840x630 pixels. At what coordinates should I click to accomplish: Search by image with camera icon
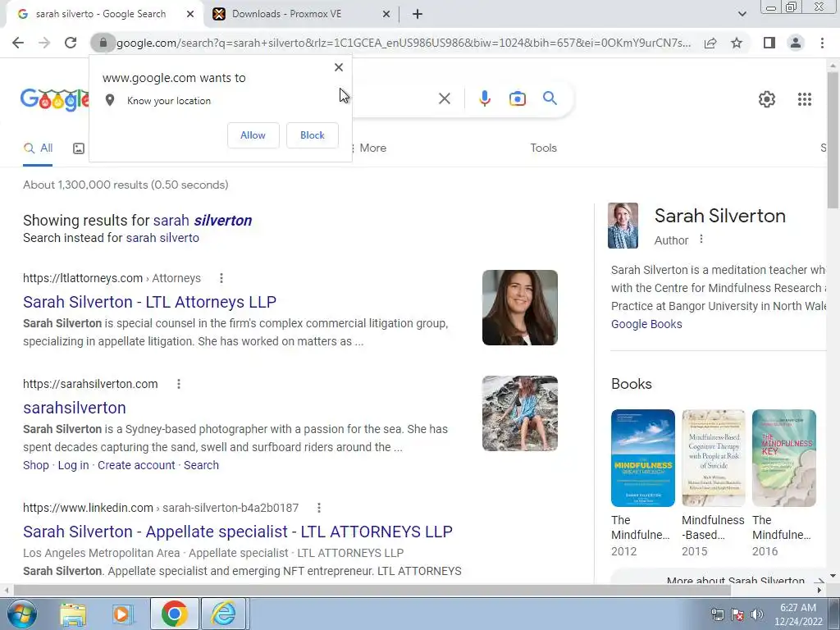(517, 98)
